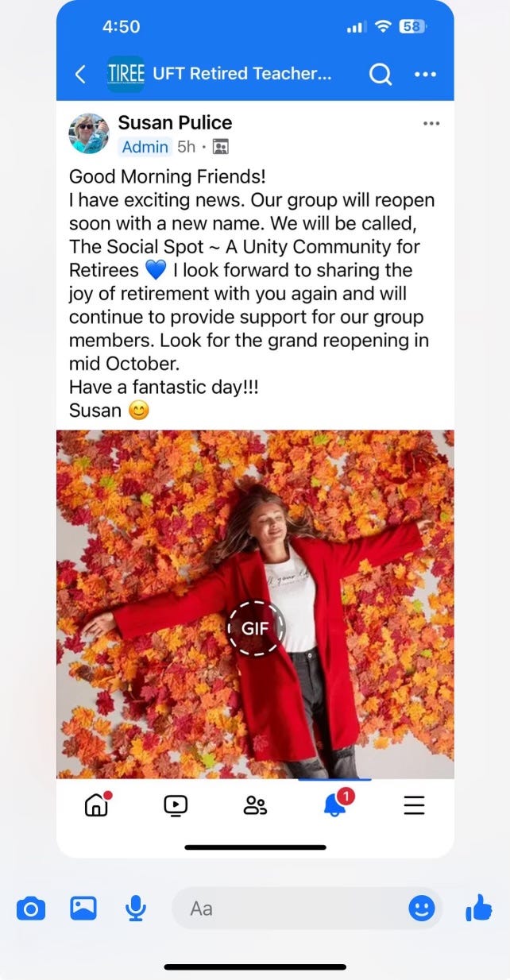510x980 pixels.
Task: Tap the TIREE group logo thumbnail
Action: (x=126, y=74)
